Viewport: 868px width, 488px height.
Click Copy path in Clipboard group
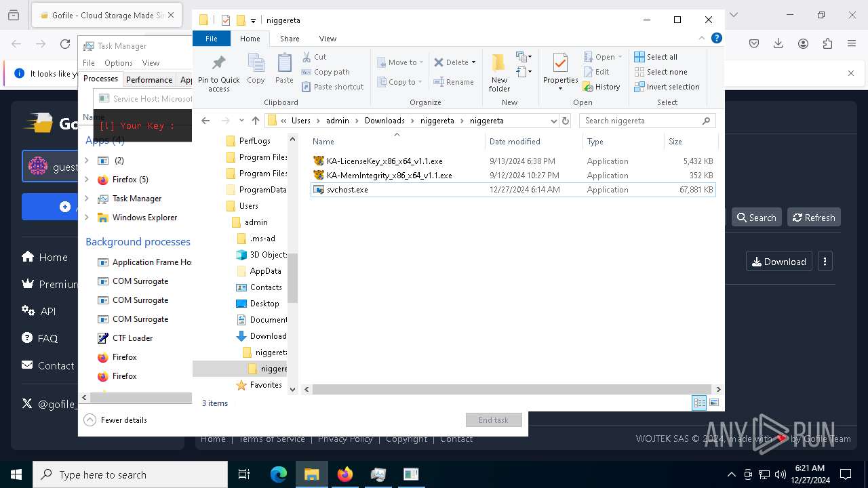click(325, 72)
